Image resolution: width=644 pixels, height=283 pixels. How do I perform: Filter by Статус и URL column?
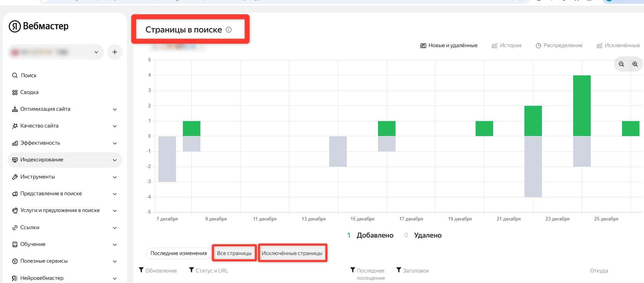pos(192,270)
